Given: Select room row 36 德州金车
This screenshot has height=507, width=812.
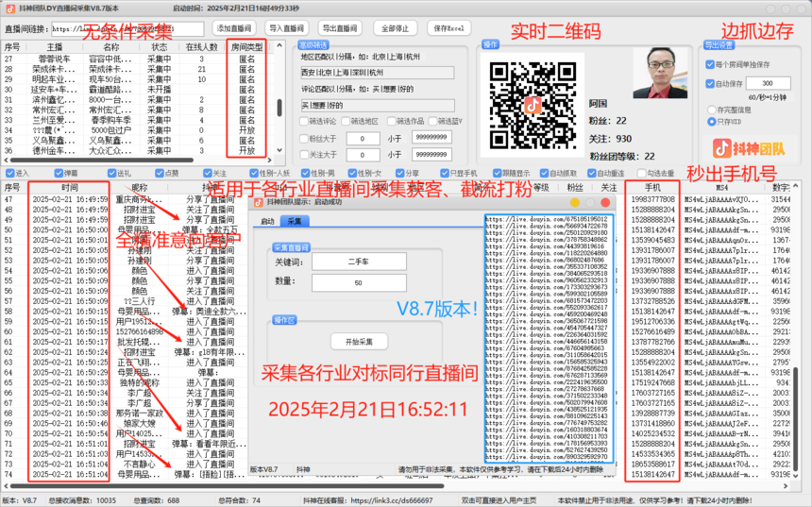Looking at the screenshot, I should (x=138, y=151).
